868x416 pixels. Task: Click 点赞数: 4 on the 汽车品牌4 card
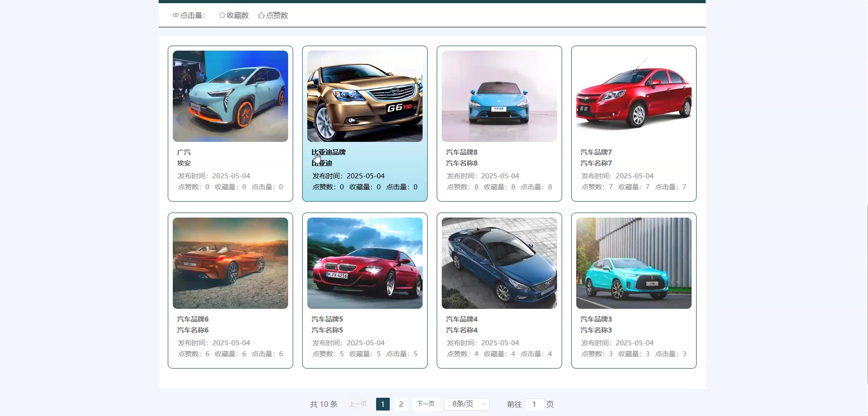coord(463,354)
